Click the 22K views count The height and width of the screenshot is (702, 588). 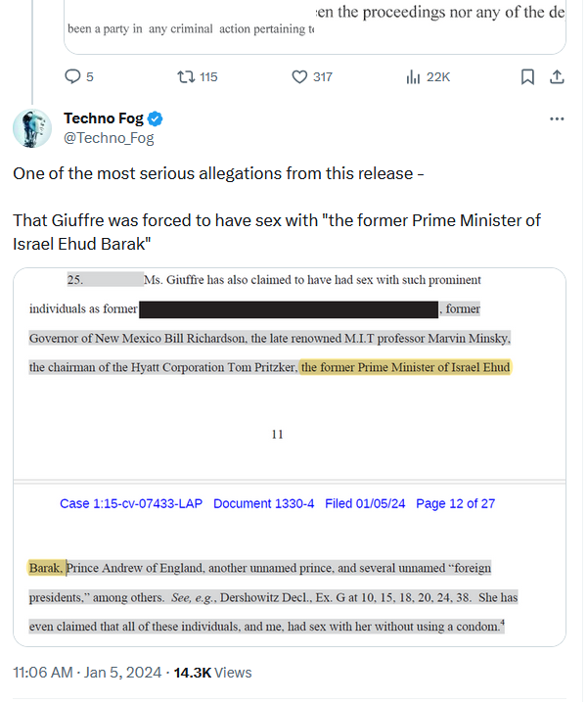[438, 77]
